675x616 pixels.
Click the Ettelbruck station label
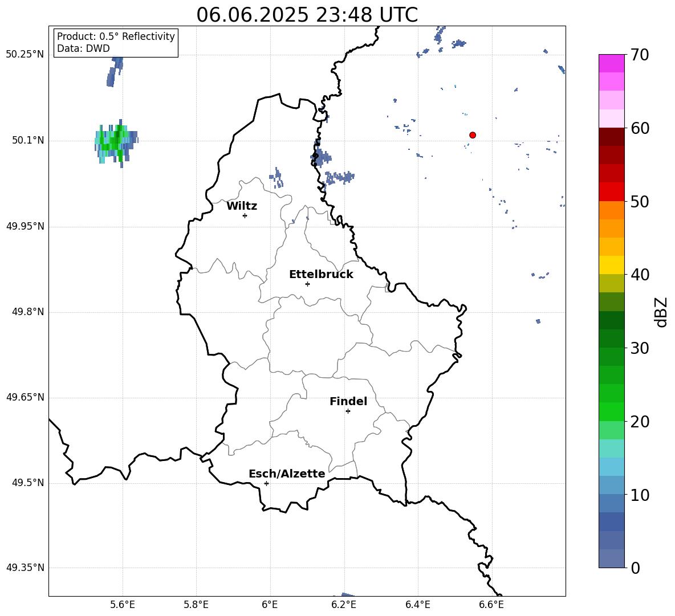[321, 275]
